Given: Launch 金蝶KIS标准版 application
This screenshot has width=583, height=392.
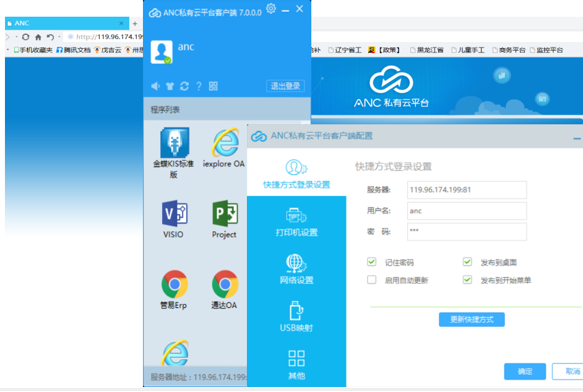Looking at the screenshot, I should pyautogui.click(x=174, y=153).
